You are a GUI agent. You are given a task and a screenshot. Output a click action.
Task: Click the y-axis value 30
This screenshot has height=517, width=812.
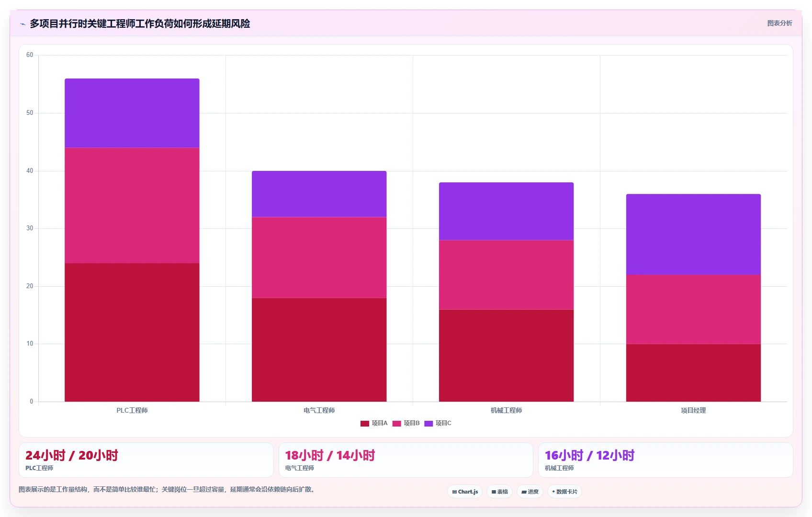click(30, 228)
